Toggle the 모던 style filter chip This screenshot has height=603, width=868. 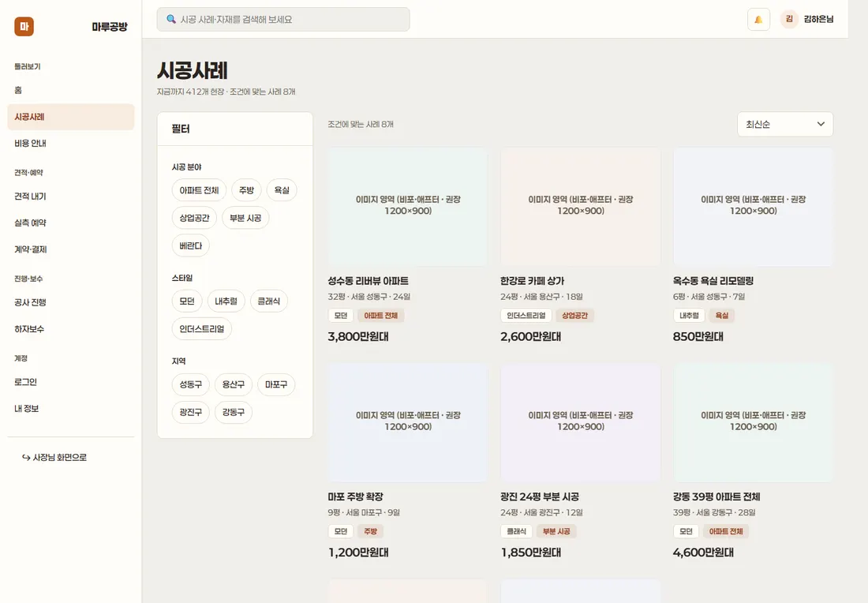pyautogui.click(x=187, y=301)
